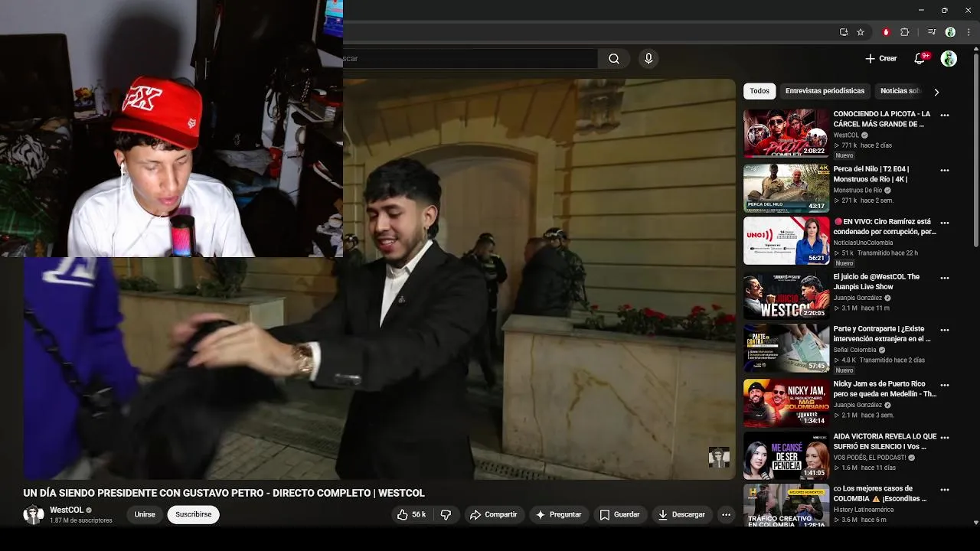Open options menu for Perca del Nilo video
The width and height of the screenshot is (980, 551).
tap(945, 170)
